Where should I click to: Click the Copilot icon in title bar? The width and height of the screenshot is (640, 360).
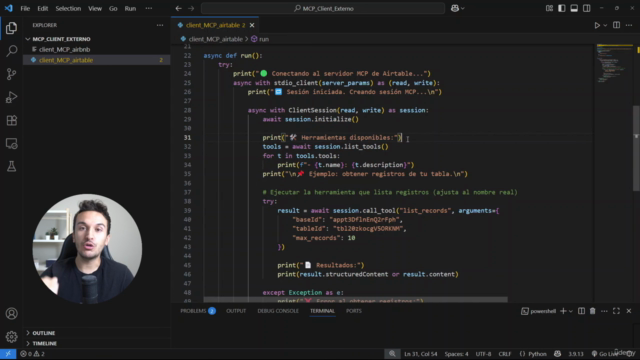[455, 8]
